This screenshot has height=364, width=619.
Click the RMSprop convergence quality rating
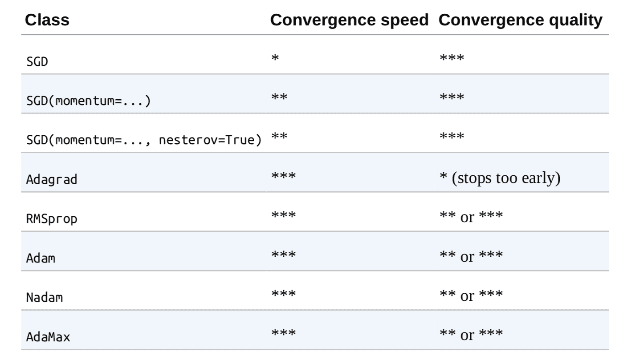[471, 217]
